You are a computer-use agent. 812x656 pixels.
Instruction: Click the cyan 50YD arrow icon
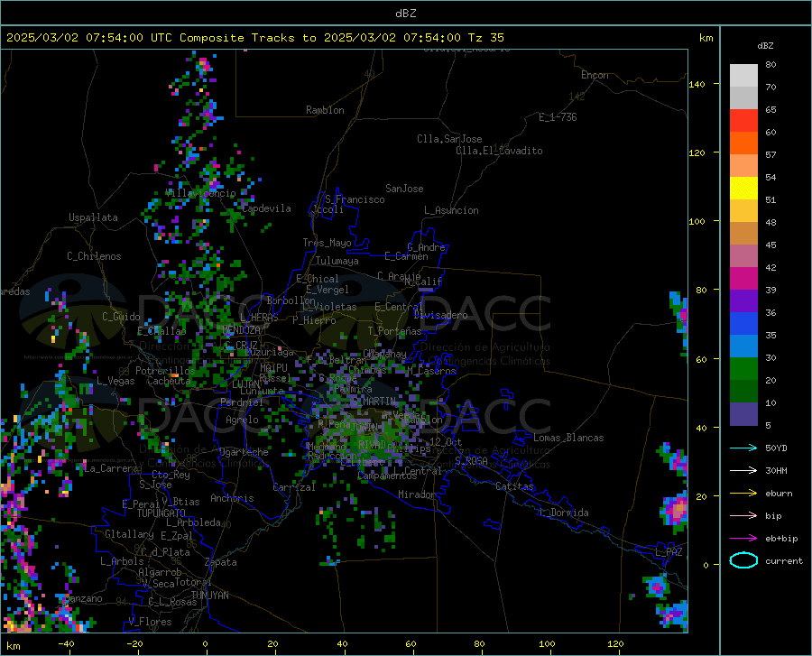(743, 448)
